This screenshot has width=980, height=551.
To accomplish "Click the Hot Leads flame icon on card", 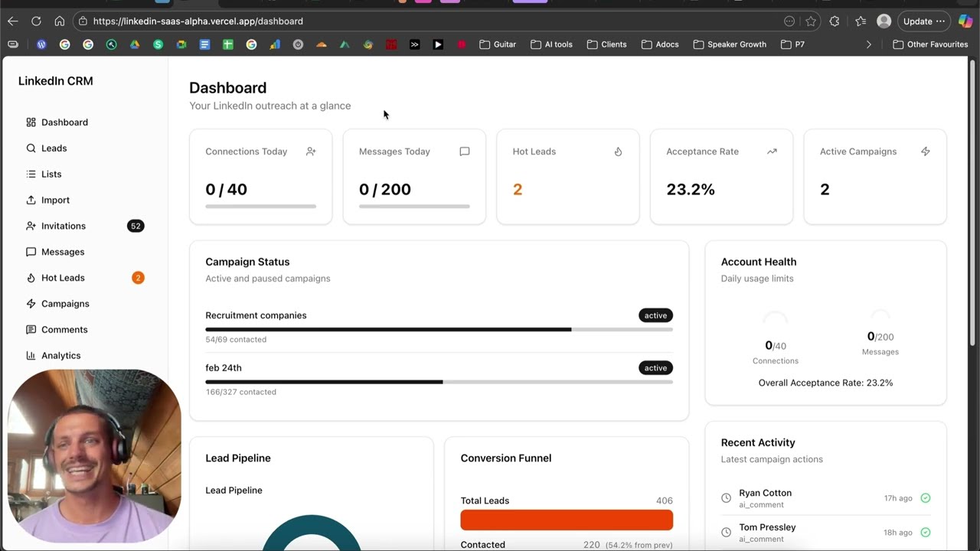I will 618,152.
